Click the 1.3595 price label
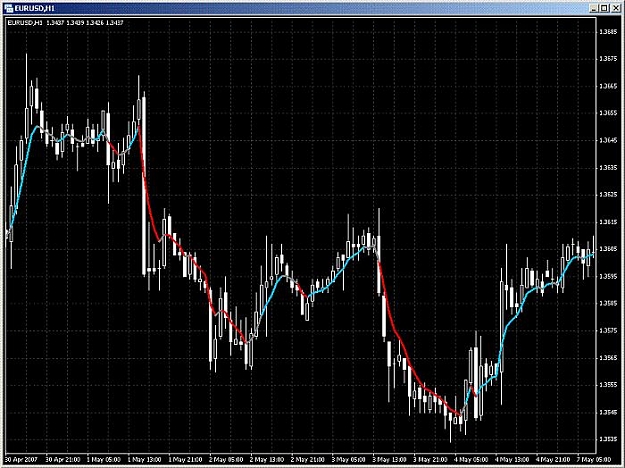 pyautogui.click(x=608, y=276)
